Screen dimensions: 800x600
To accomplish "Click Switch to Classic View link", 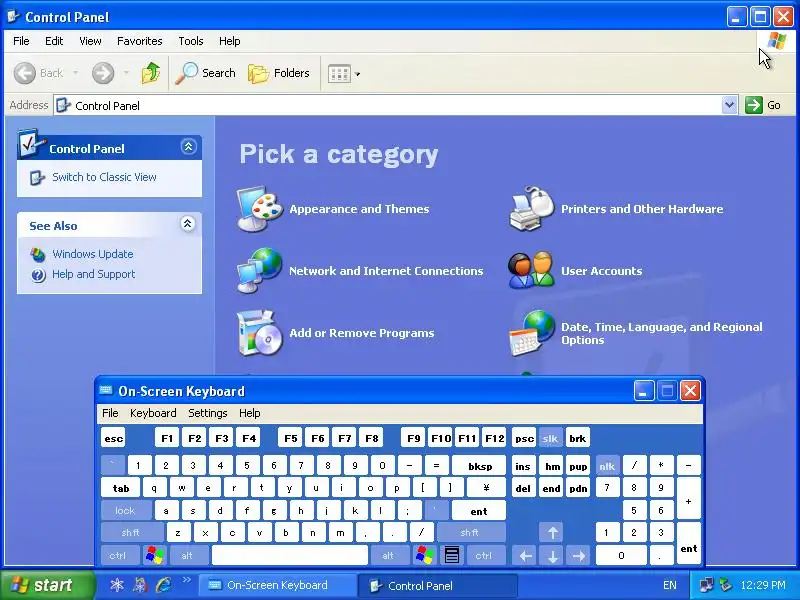I will (104, 177).
